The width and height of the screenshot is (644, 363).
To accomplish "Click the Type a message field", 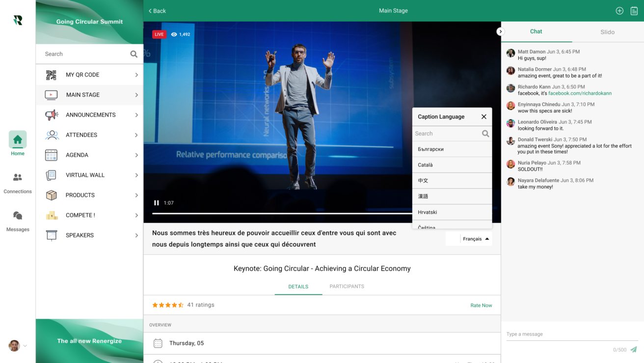I will point(572,334).
